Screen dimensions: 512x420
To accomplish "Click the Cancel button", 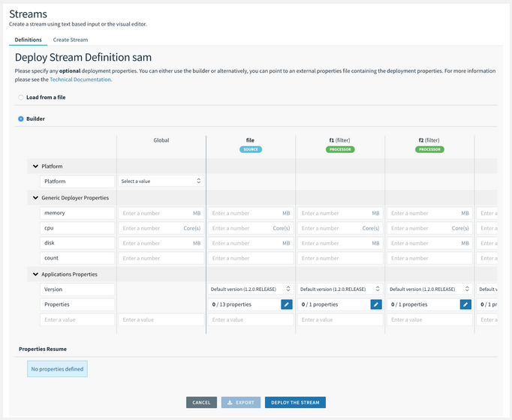I will [x=201, y=403].
